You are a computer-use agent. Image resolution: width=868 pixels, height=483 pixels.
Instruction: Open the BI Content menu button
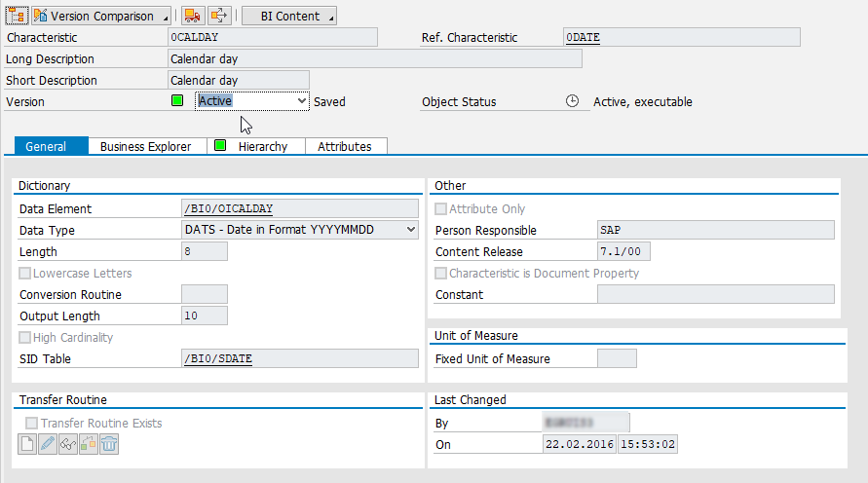tap(288, 17)
